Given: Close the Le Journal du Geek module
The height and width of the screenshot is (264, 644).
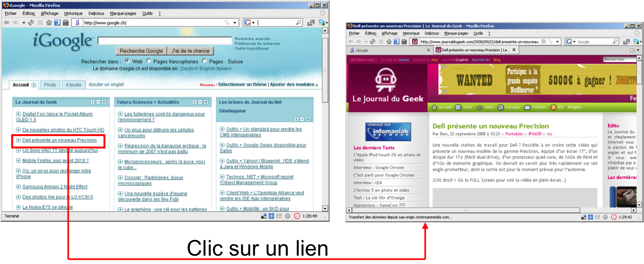Looking at the screenshot, I should pyautogui.click(x=104, y=102).
